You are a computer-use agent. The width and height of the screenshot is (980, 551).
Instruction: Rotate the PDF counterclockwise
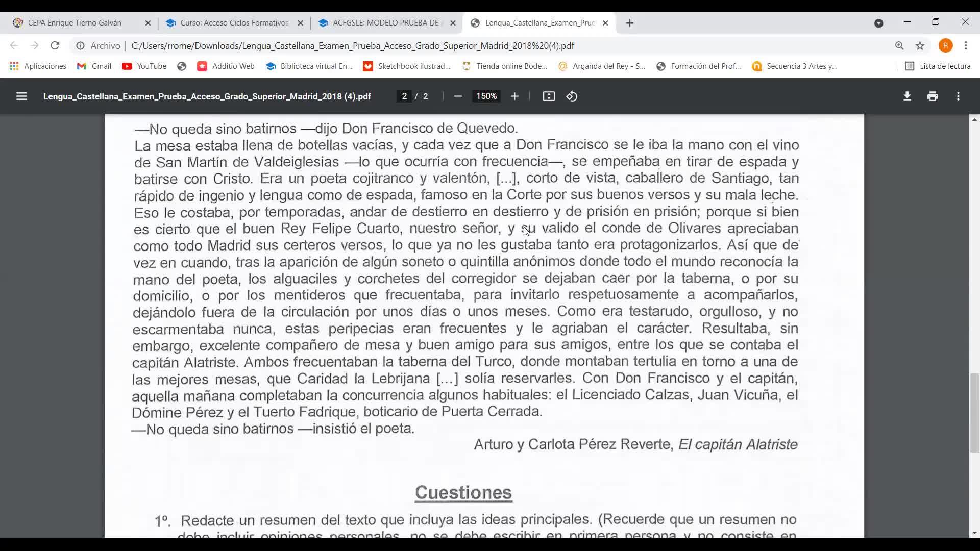coord(572,96)
